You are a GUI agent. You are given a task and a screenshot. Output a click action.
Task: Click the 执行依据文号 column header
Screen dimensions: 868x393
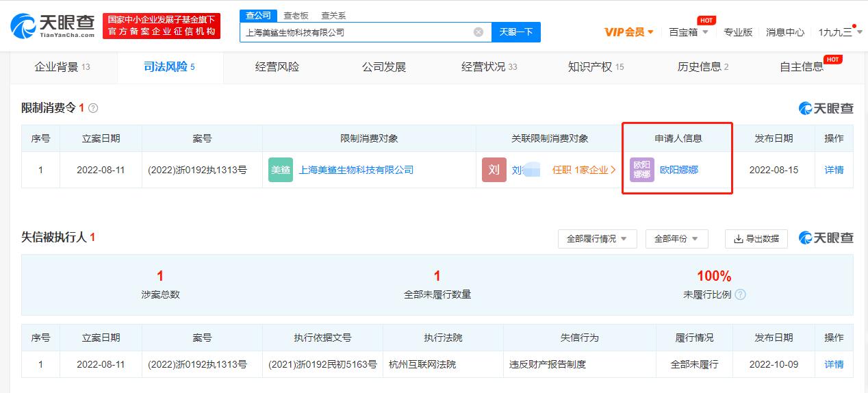(x=322, y=338)
